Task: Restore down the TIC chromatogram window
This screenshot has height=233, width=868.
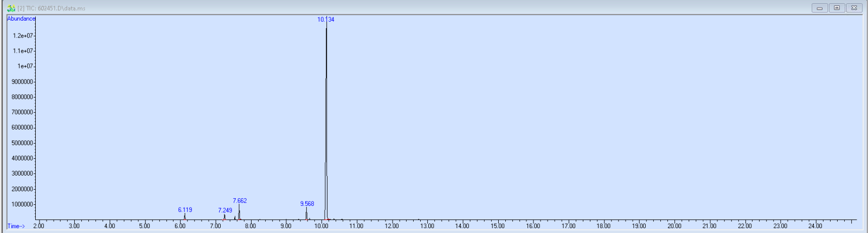Action: [x=837, y=8]
